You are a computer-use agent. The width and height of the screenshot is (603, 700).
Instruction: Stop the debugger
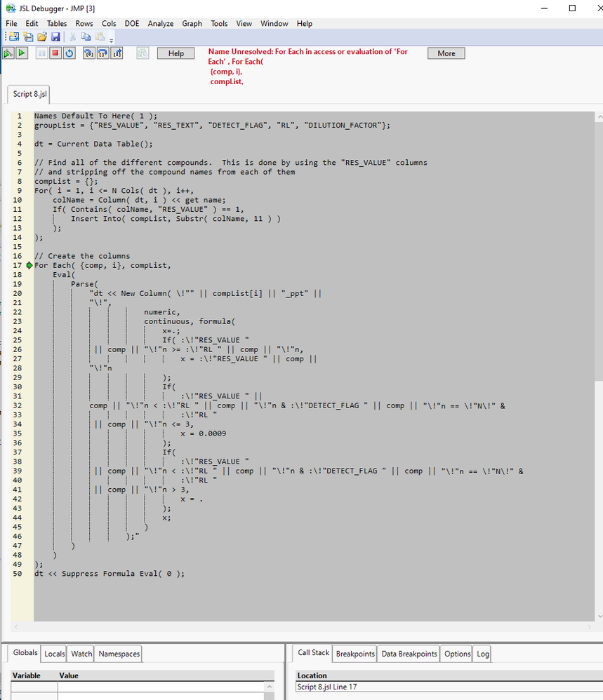[55, 53]
